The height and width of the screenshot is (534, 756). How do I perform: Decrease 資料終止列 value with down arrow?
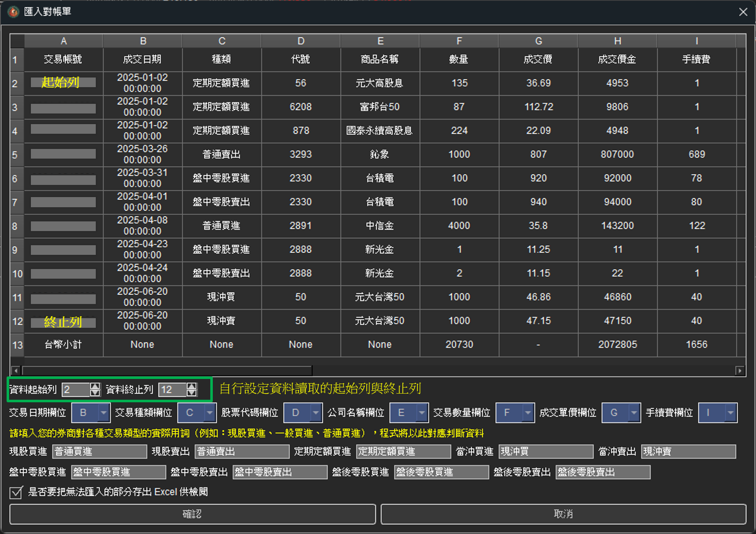pyautogui.click(x=192, y=393)
